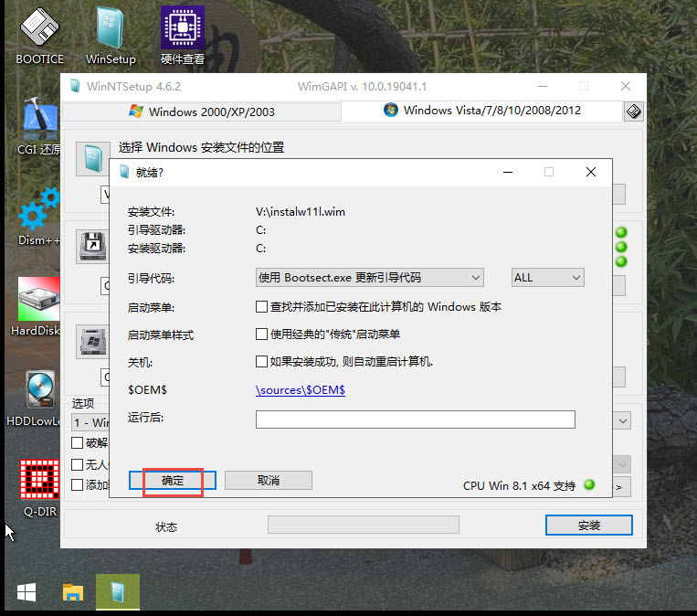Enable 查找并添加已安装 Windows 版本 checkbox
This screenshot has width=697, height=616.
pyautogui.click(x=262, y=307)
